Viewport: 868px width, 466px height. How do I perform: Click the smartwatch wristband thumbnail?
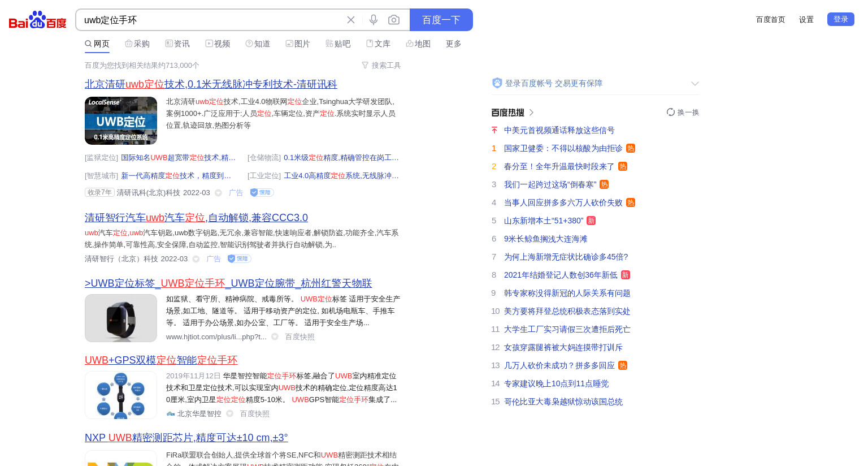click(121, 318)
